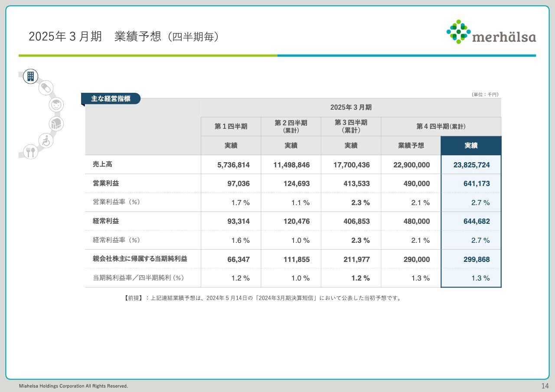This screenshot has height=392, width=555.
Task: Select the 第1四半期 column header
Action: pyautogui.click(x=231, y=127)
